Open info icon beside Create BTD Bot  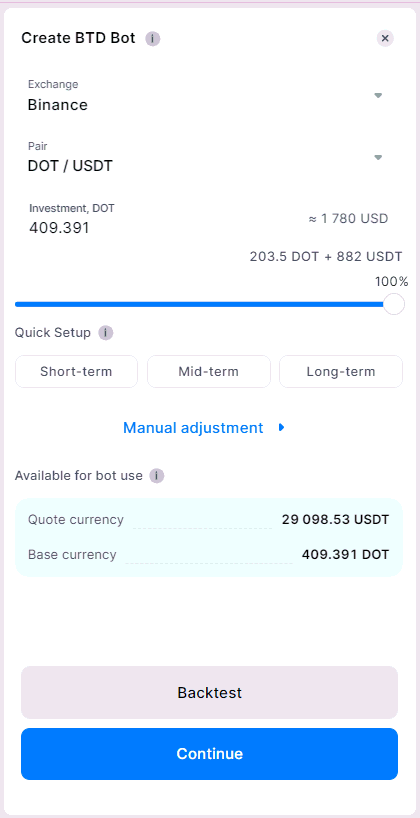[x=152, y=39]
